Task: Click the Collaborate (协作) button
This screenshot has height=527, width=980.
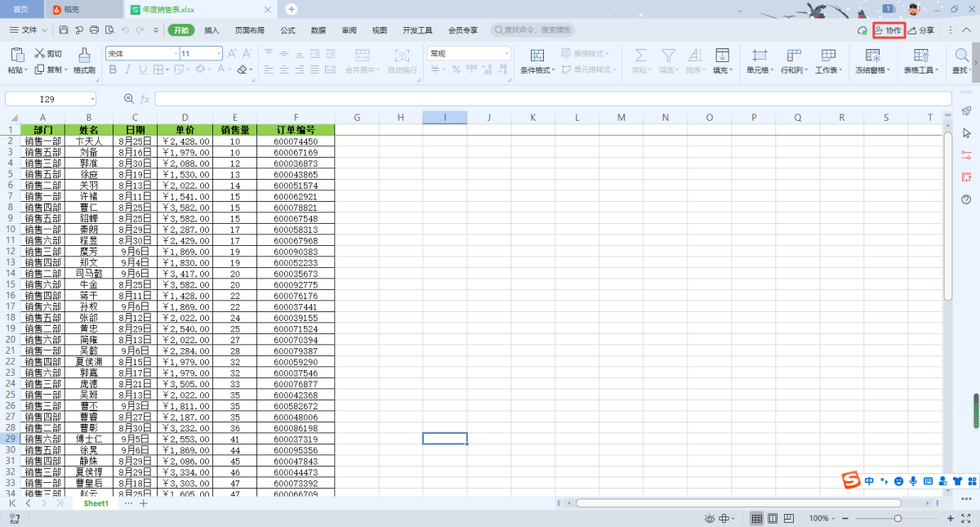Action: 889,30
